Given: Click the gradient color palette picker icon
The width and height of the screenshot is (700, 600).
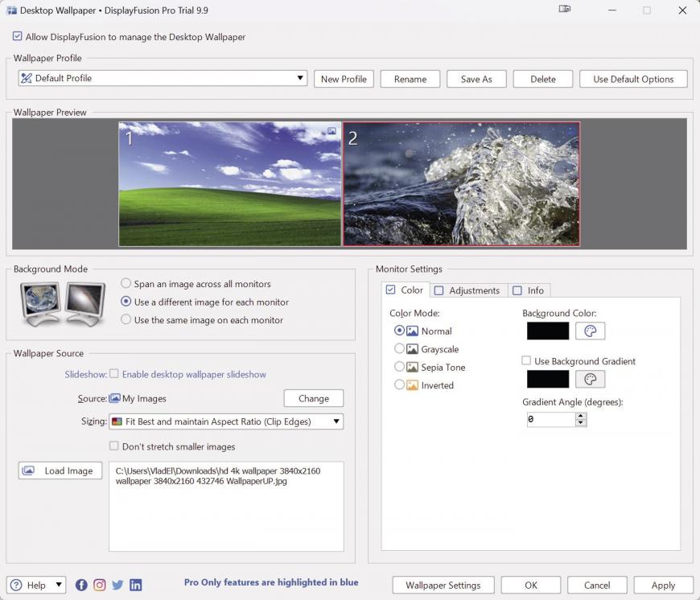Looking at the screenshot, I should coord(591,379).
